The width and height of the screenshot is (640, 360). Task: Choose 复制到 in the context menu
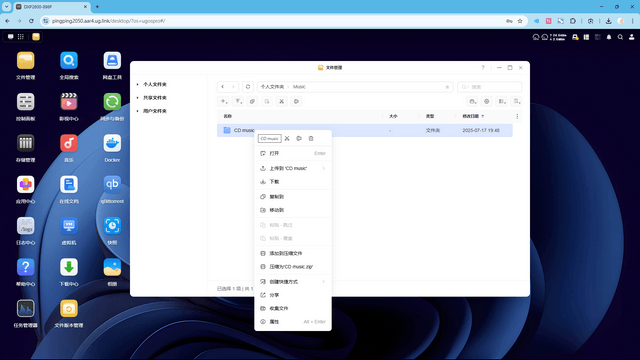pos(293,197)
